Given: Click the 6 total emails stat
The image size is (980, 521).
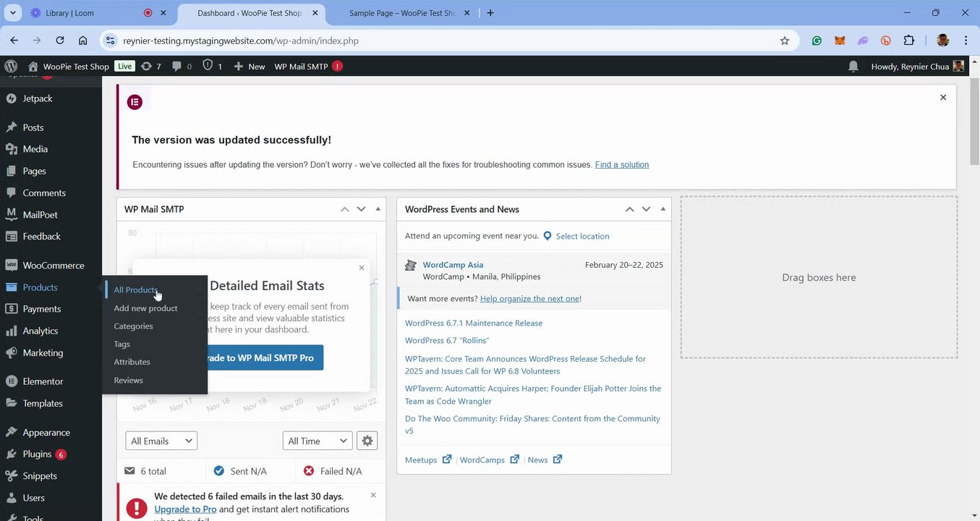Looking at the screenshot, I should [145, 471].
